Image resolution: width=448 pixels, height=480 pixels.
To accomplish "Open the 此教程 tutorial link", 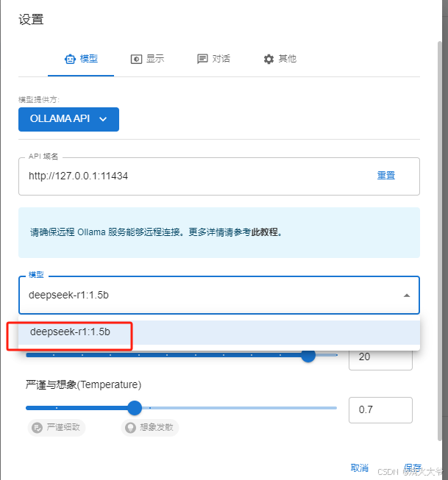I will (x=264, y=232).
